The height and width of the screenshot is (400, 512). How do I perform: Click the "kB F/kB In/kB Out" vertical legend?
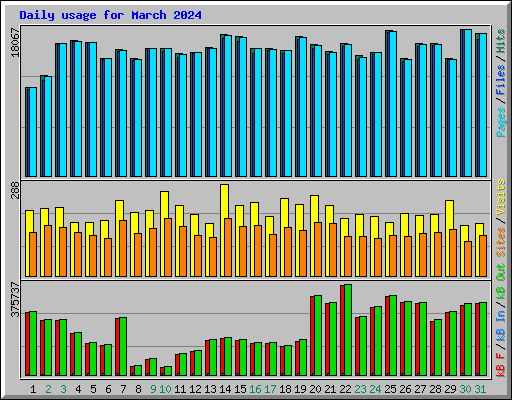(500, 320)
